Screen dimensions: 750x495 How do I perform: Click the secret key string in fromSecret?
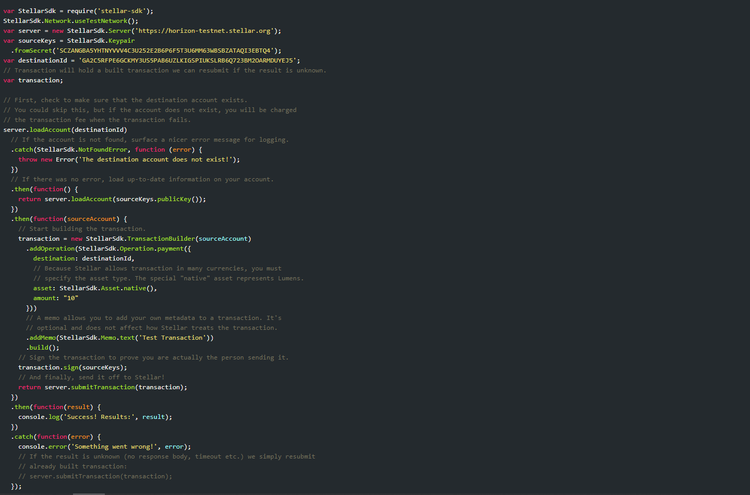[168, 50]
